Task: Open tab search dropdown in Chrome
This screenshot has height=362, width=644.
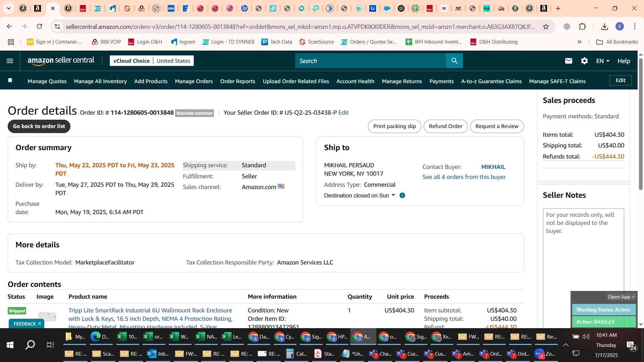Action: click(9, 8)
